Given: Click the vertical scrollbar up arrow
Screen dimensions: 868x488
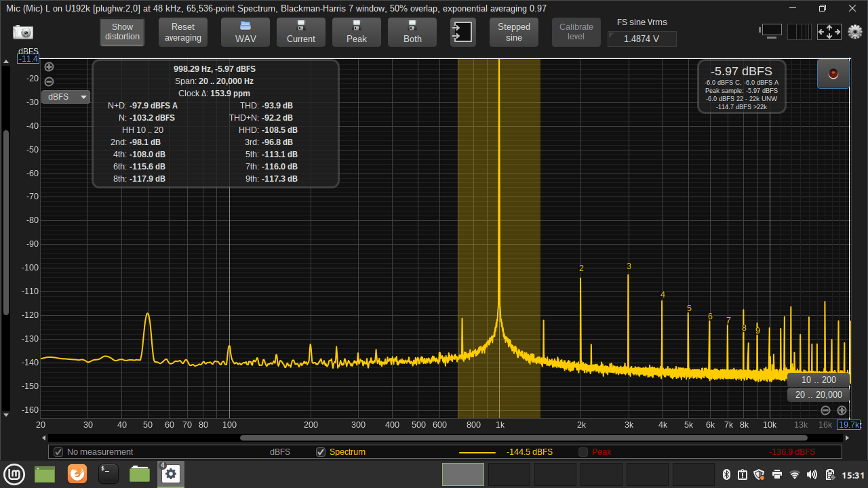Looking at the screenshot, I should tap(6, 61).
